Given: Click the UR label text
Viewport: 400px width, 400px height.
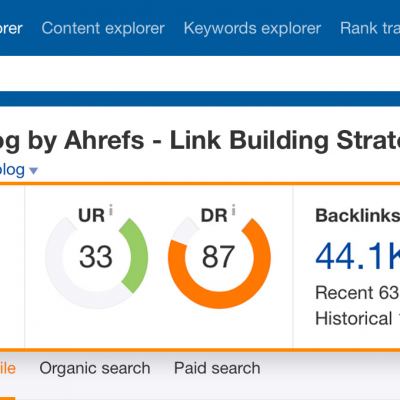Looking at the screenshot, I should [91, 216].
